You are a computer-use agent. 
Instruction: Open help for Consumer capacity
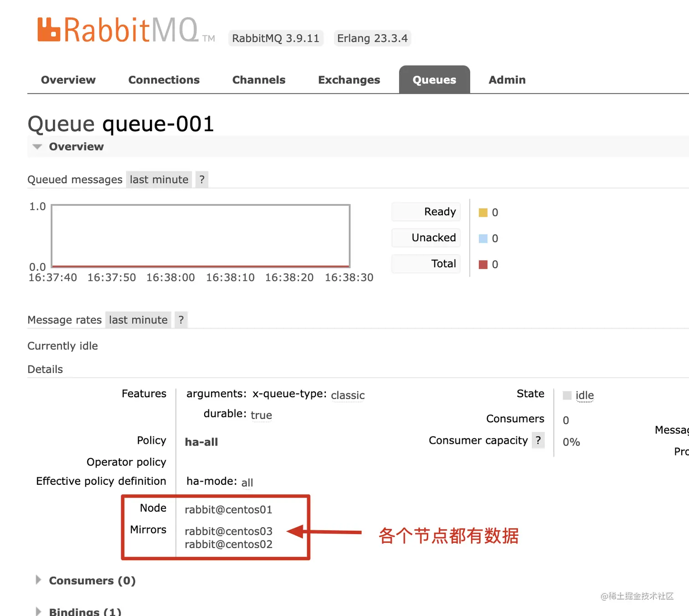click(x=538, y=440)
